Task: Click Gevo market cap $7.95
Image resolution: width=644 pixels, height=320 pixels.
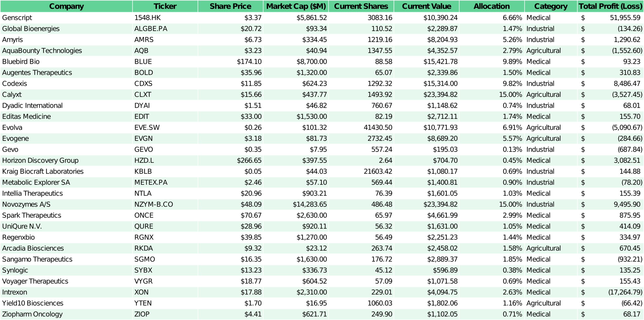Action: [x=296, y=149]
